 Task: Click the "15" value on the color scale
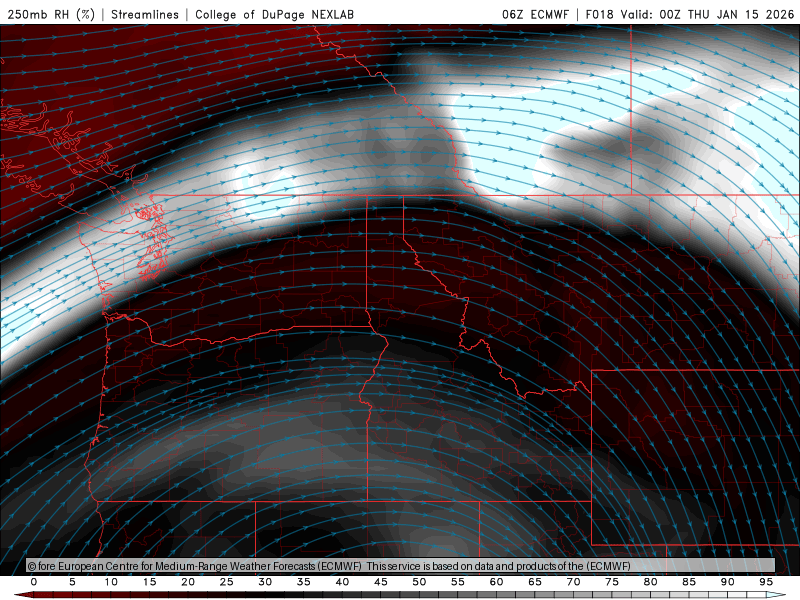tap(149, 582)
